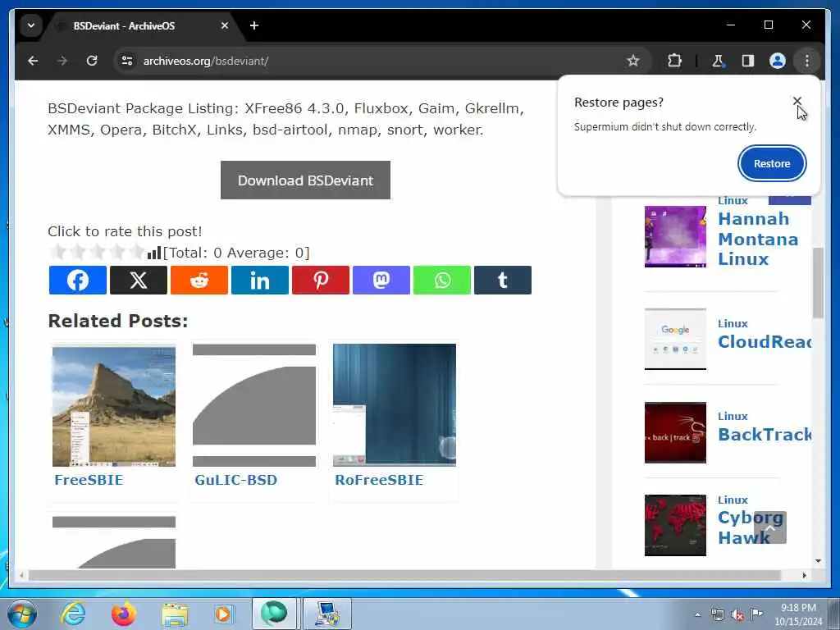Click Linux category above BackTrack
Viewport: 840px width, 630px height.
coord(733,416)
